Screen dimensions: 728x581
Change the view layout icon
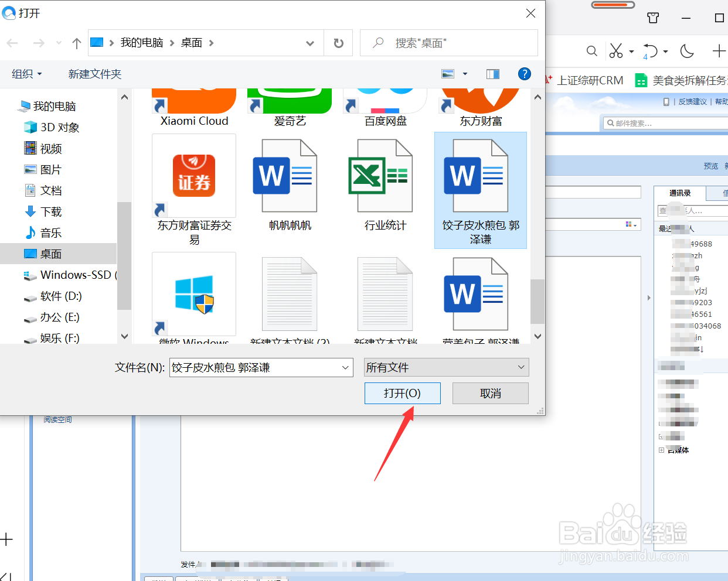(448, 74)
